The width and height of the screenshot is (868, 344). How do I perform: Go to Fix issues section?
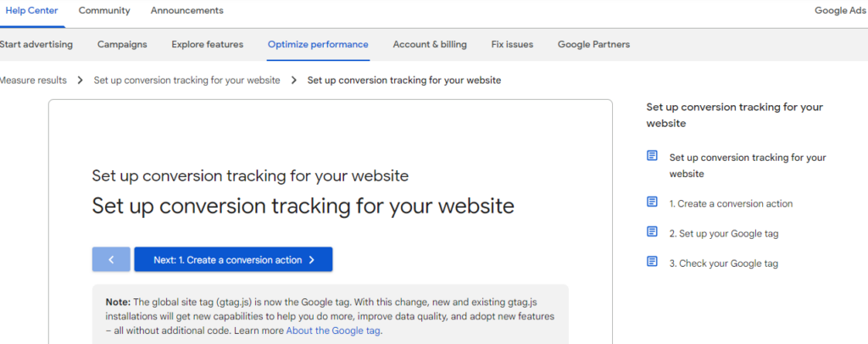512,44
